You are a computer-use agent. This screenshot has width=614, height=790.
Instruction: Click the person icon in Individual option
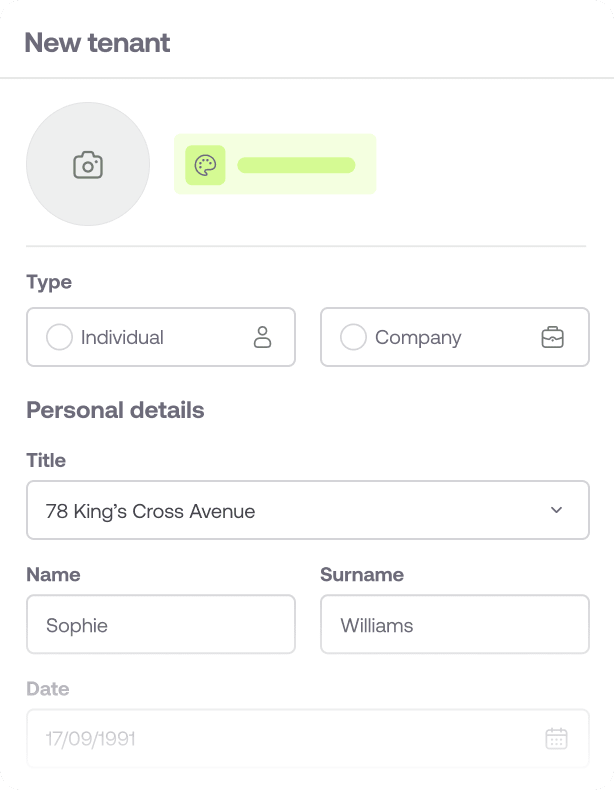[263, 337]
